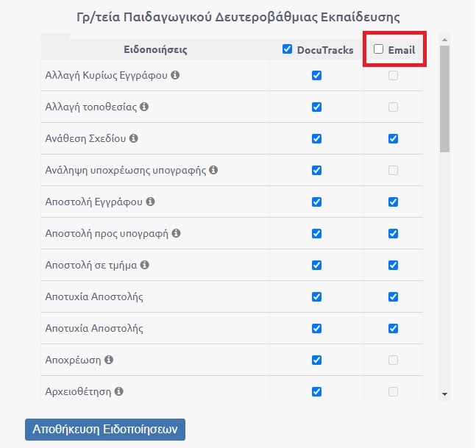This screenshot has width=476, height=448.
Task: Click the Ειδοποιήσεις column header
Action: tap(155, 50)
